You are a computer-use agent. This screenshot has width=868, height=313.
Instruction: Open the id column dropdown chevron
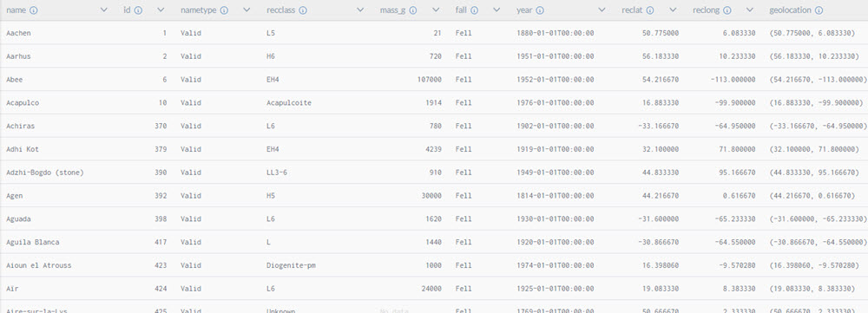161,10
